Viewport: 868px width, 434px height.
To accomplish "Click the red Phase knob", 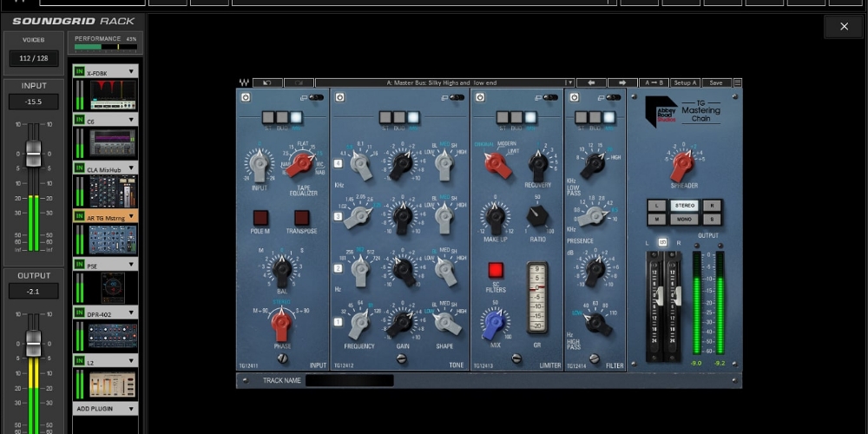I will tap(282, 324).
